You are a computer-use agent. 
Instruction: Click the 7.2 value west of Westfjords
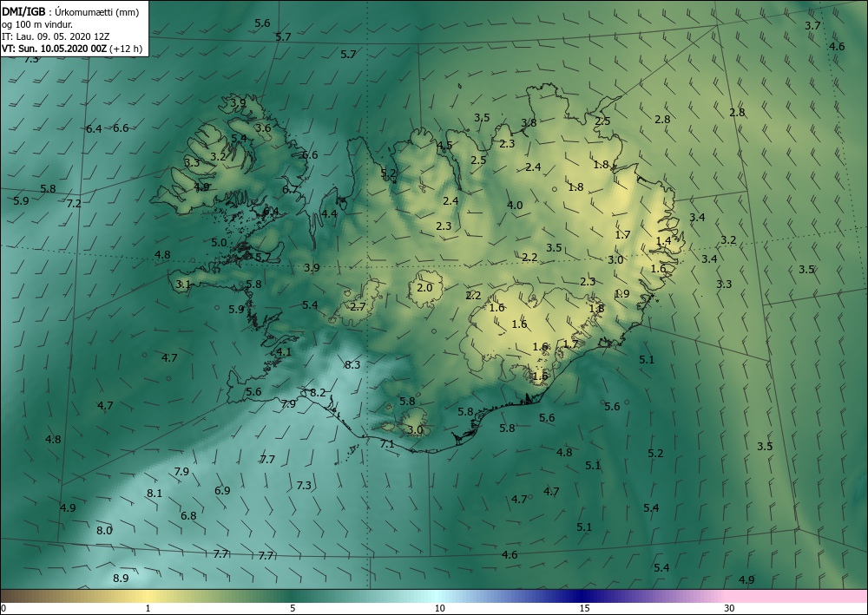(74, 204)
